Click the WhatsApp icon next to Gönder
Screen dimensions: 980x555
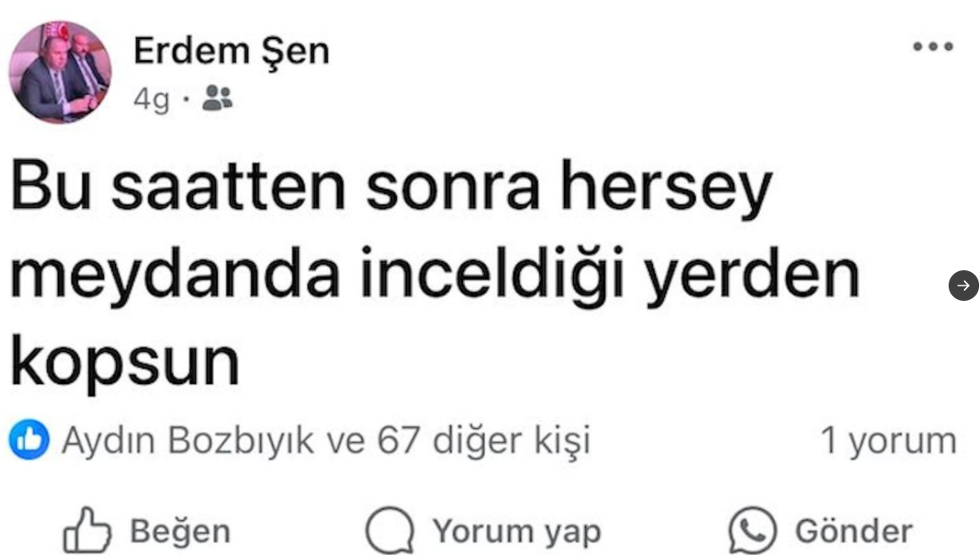(x=753, y=530)
